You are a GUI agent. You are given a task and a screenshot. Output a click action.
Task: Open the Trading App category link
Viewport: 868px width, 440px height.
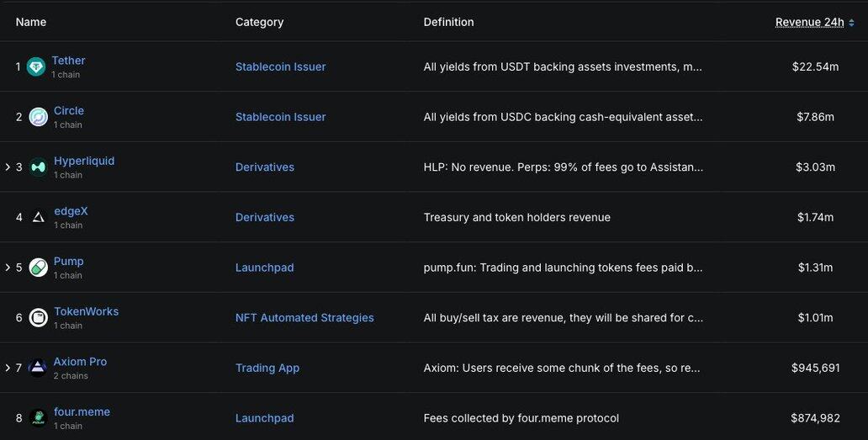[267, 368]
